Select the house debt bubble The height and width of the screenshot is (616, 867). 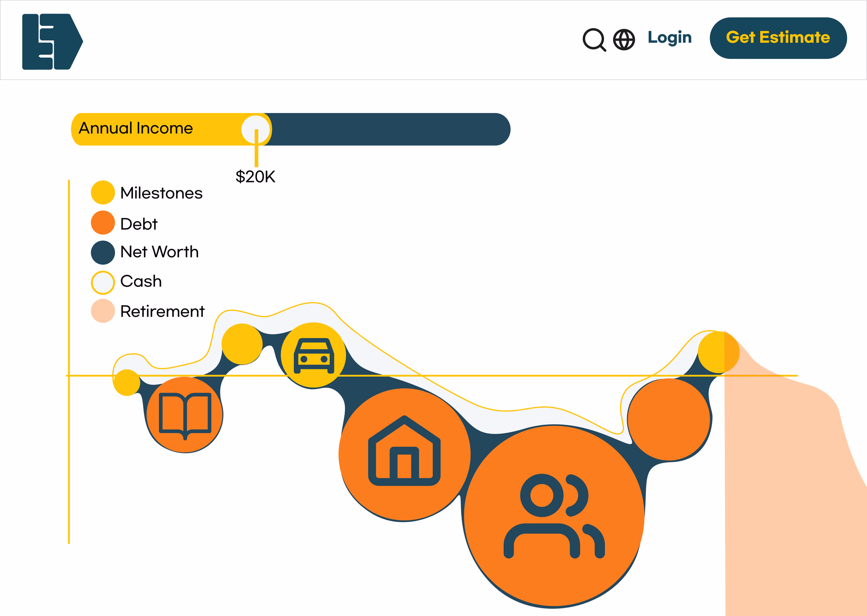tap(405, 454)
